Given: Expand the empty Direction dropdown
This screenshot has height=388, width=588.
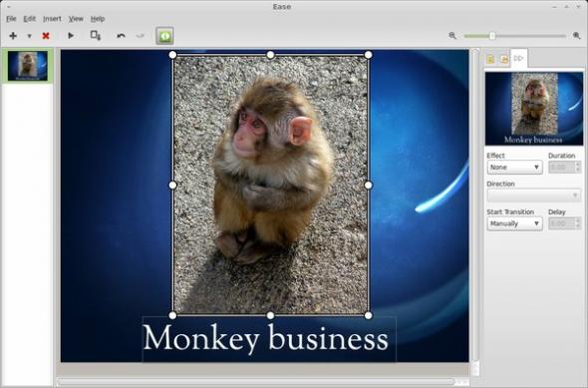Looking at the screenshot, I should click(533, 195).
